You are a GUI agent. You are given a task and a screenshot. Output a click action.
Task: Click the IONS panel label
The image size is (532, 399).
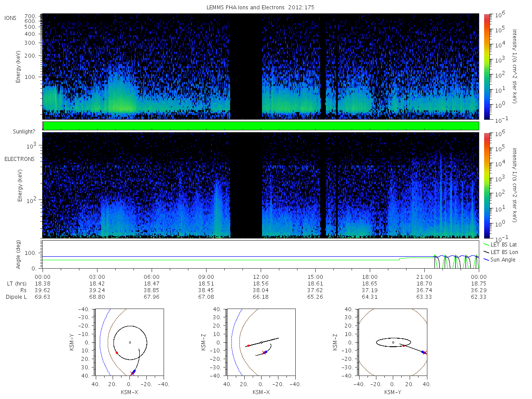[11, 18]
